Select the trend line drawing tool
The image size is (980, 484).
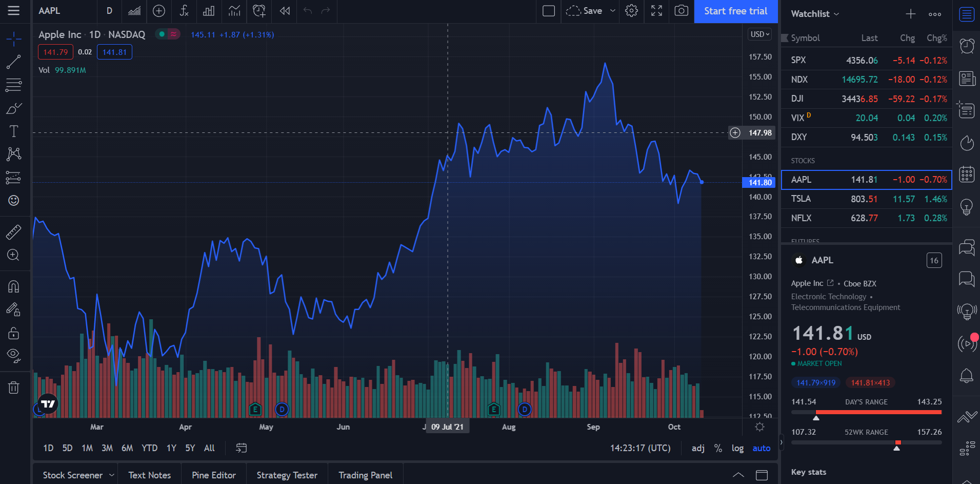coord(14,62)
